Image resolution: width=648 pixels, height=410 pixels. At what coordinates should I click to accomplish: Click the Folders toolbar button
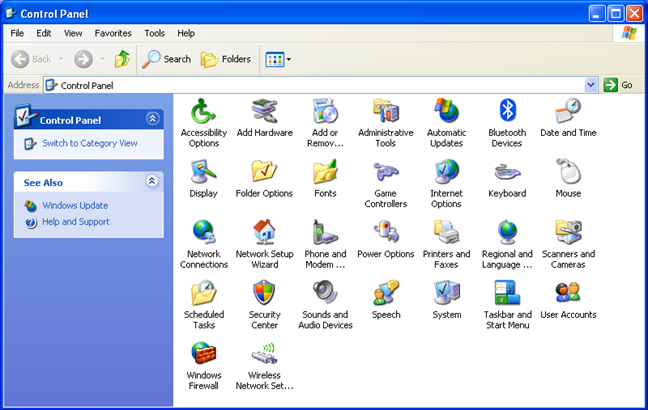(x=226, y=59)
